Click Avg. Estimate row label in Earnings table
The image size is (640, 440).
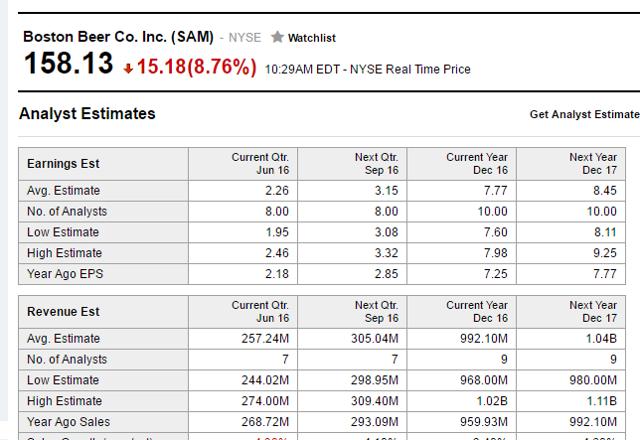tap(63, 191)
